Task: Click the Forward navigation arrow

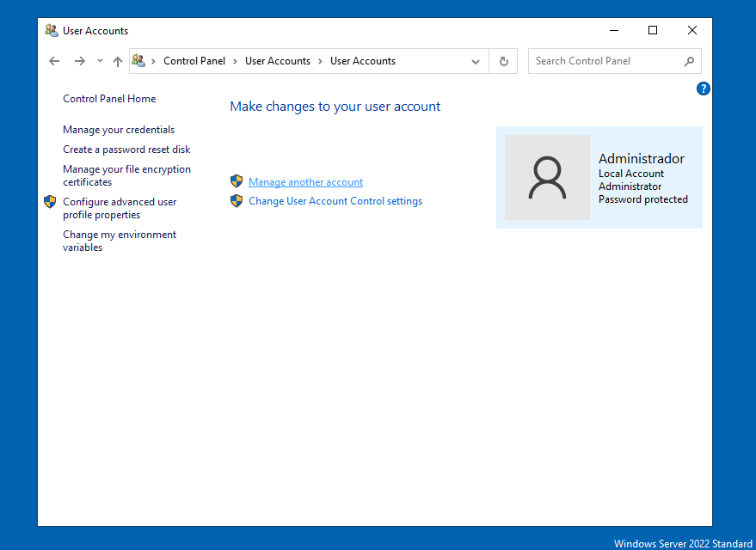Action: [x=80, y=61]
